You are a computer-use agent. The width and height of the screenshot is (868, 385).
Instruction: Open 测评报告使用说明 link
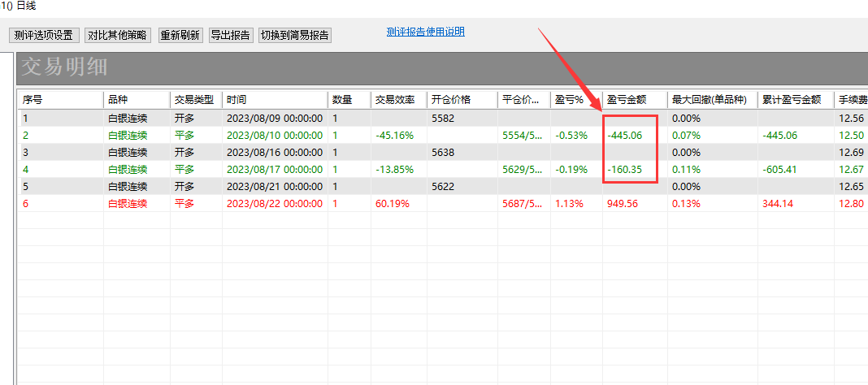pyautogui.click(x=426, y=32)
